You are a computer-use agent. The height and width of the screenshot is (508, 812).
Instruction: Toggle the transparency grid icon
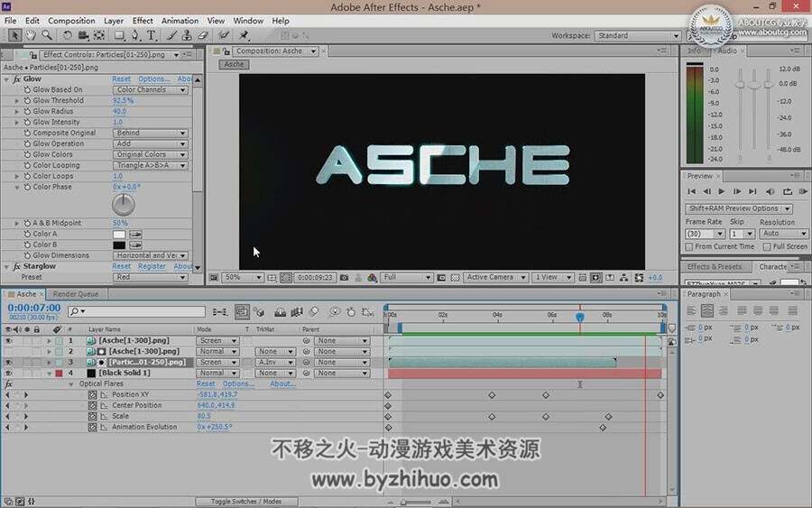click(x=455, y=278)
